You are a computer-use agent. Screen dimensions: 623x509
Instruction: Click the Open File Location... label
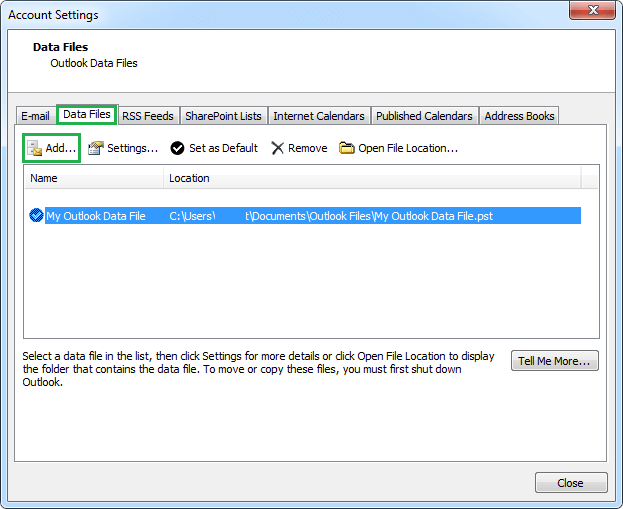pos(408,148)
